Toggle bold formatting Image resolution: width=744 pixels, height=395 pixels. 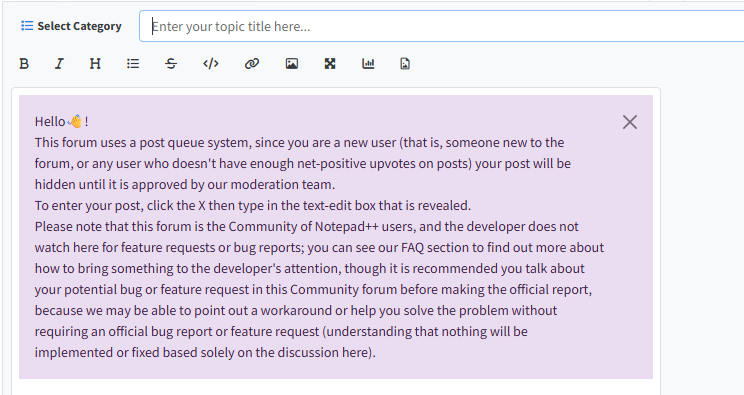point(24,64)
